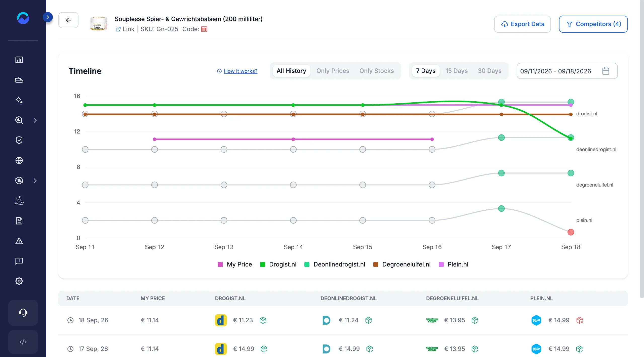Expand the dynamic pricing submenu chevron
644x357 pixels.
[x=35, y=181]
